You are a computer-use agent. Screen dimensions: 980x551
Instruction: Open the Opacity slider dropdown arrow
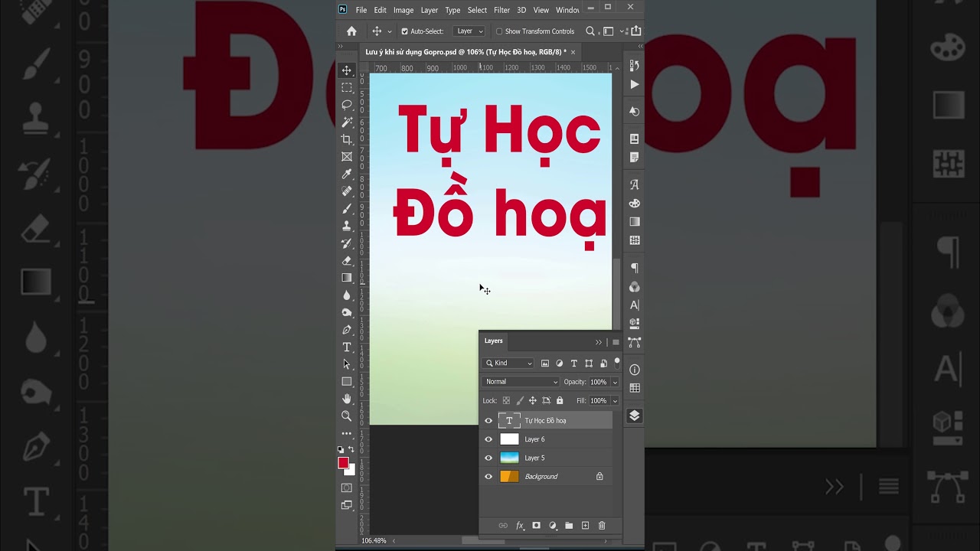614,382
